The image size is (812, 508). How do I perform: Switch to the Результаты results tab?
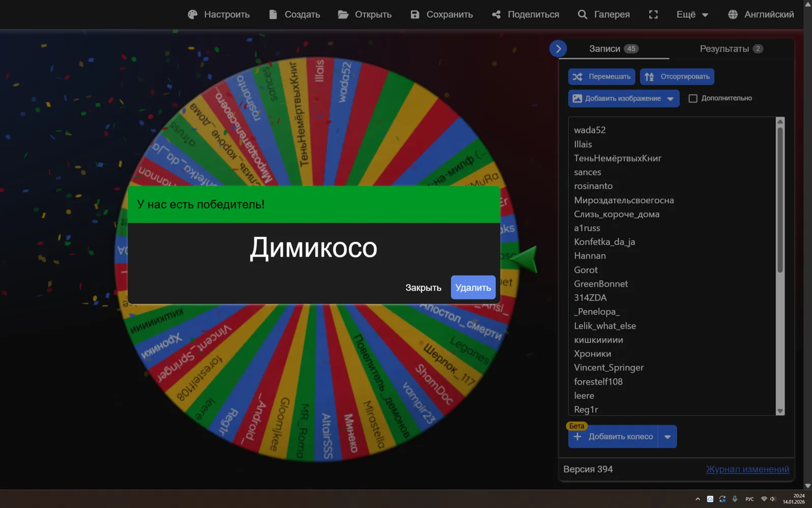point(731,49)
